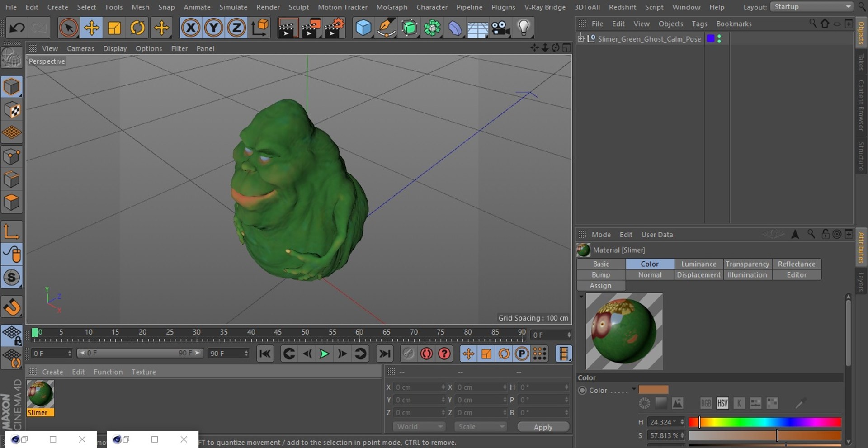
Task: Activate the Move tool
Action: coord(91,28)
